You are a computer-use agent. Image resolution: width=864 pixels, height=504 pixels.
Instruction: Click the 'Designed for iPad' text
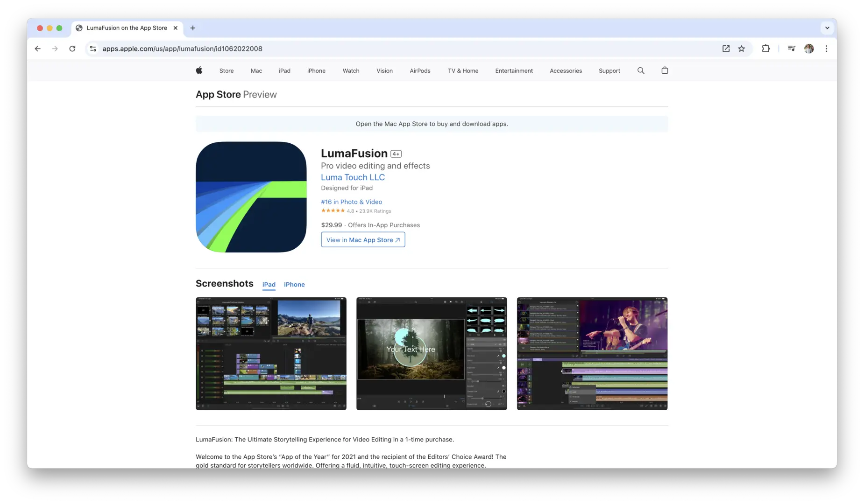click(x=347, y=188)
